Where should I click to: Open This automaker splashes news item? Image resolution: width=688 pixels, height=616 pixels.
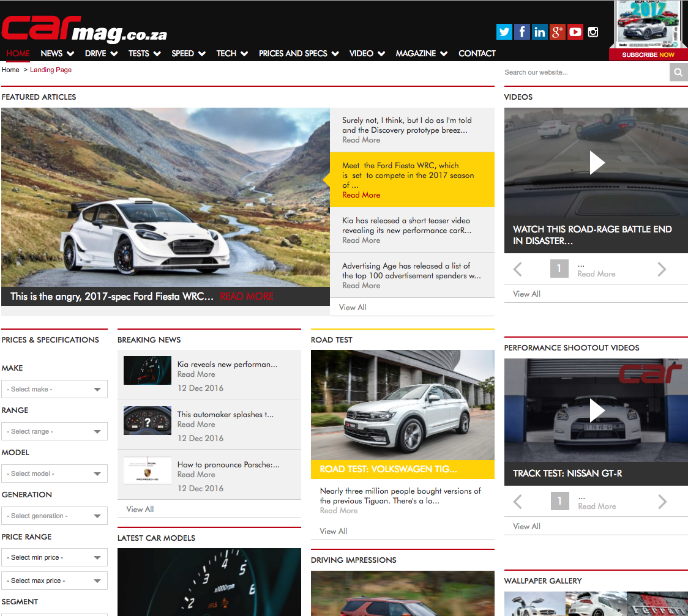225,414
